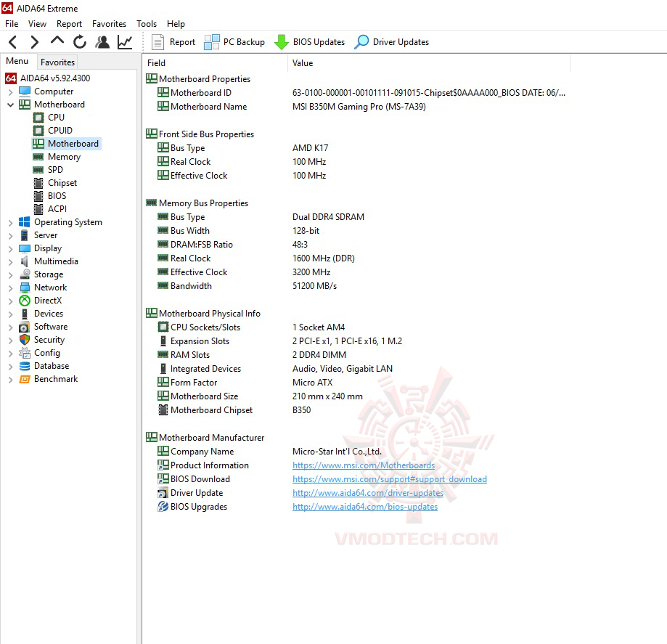Click the Report toolbar button
Viewport: 667px width, 644px height.
tap(173, 41)
